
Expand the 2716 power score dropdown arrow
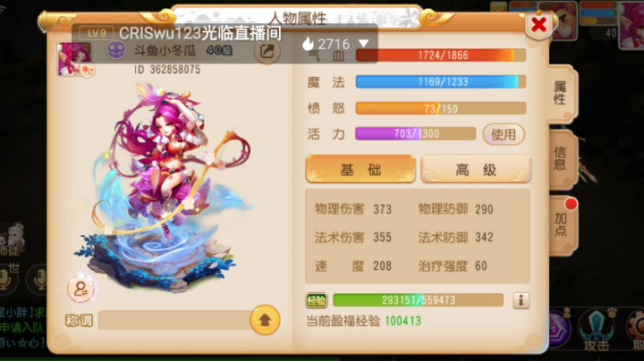coord(363,44)
